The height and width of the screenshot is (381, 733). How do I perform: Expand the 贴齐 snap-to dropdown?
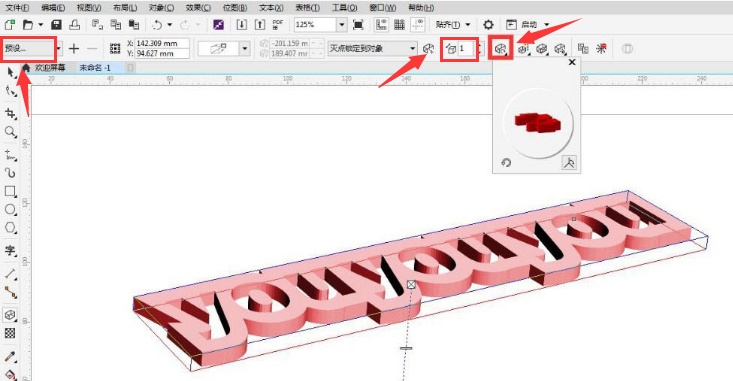tap(453, 25)
